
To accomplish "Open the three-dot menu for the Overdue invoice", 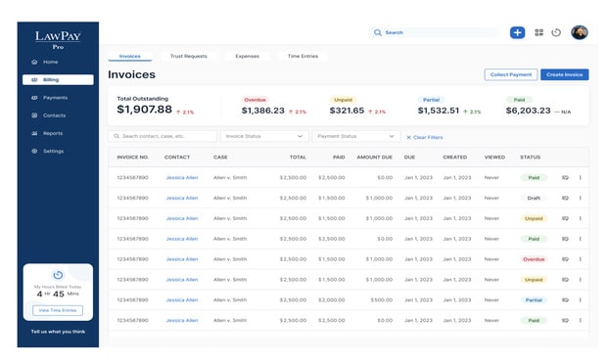I will coord(581,259).
